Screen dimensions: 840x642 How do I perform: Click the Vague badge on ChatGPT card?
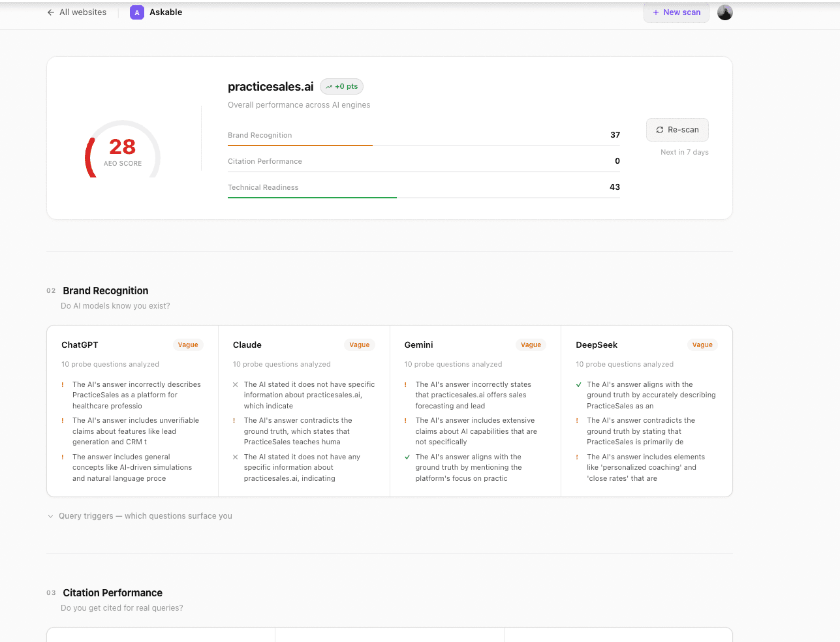point(188,345)
